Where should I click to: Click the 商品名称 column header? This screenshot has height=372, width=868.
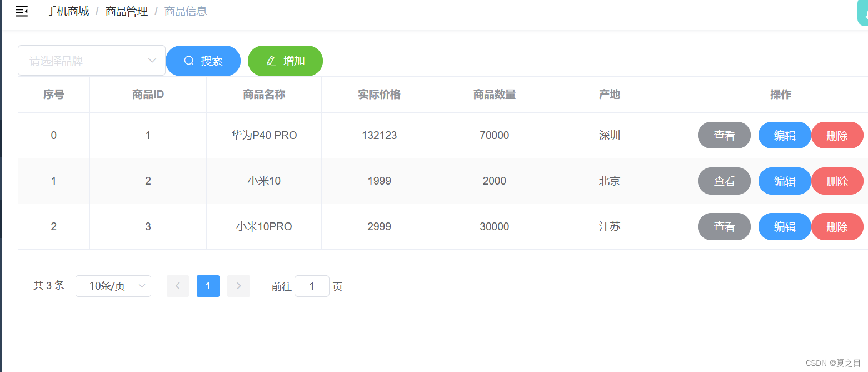(264, 95)
